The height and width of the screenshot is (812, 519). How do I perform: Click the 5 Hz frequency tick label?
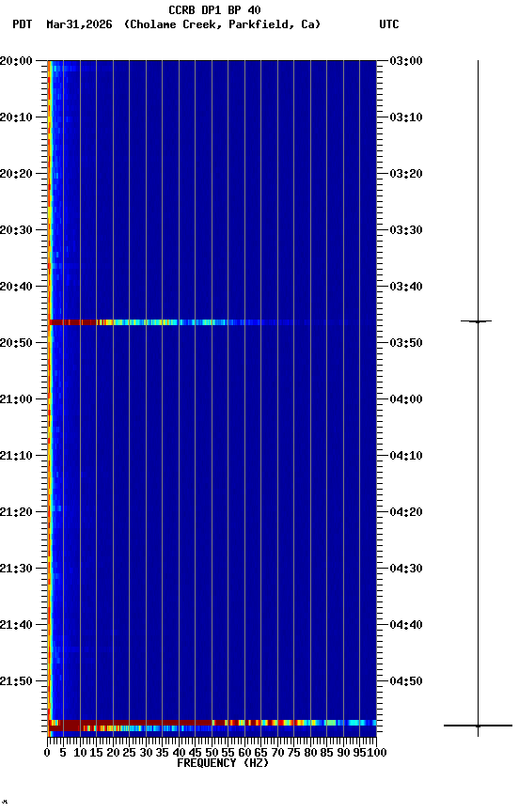(63, 753)
